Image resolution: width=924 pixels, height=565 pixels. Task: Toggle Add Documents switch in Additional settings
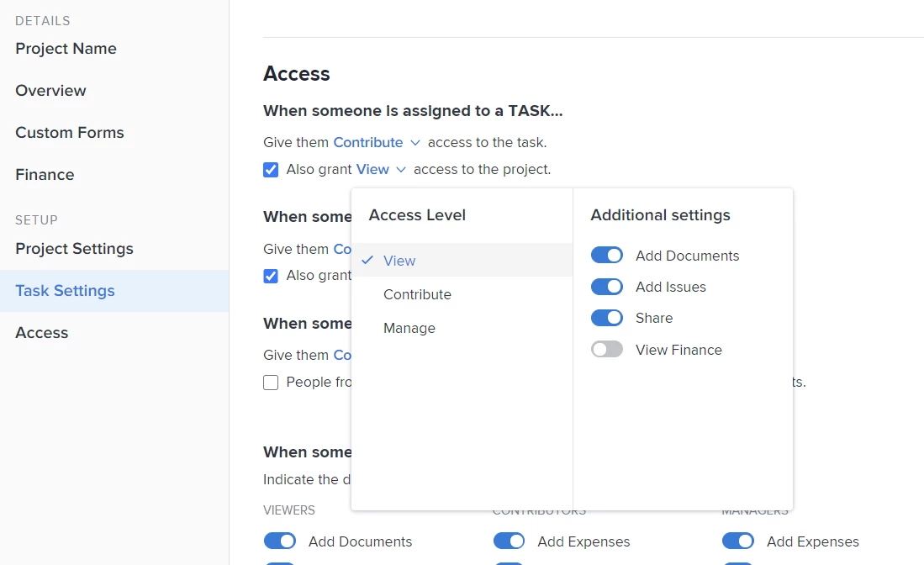pos(606,256)
